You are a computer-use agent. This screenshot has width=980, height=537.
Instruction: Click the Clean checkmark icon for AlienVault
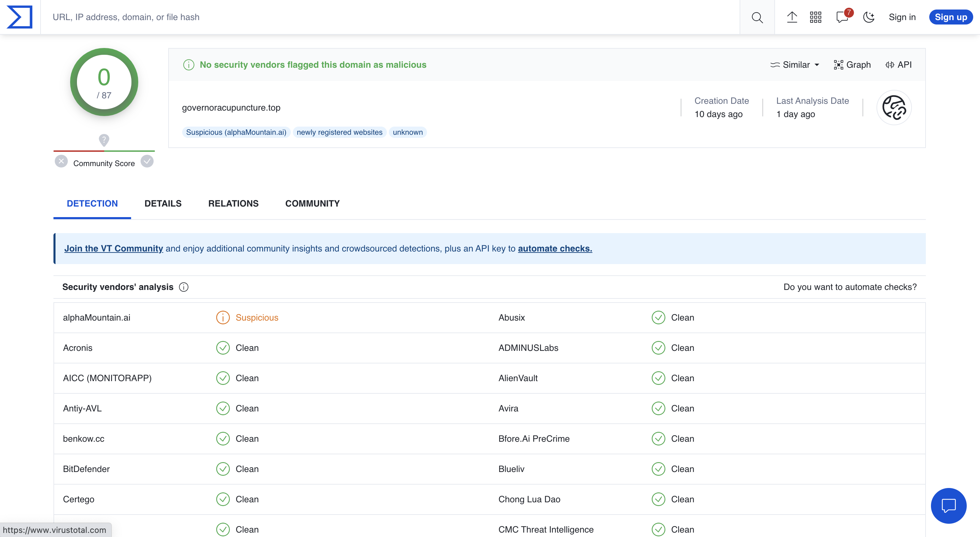[658, 378]
